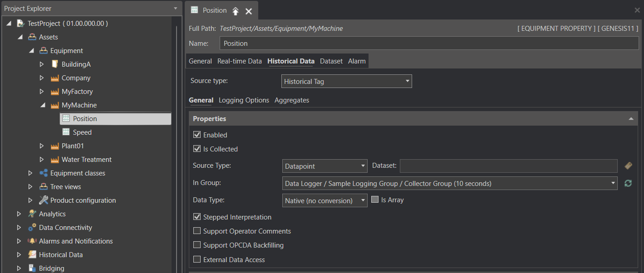Click the Speed property icon in tree

[x=66, y=132]
